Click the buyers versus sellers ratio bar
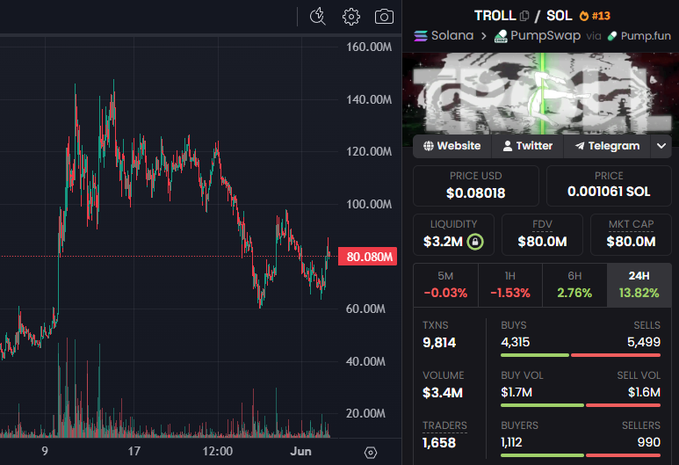This screenshot has width=679, height=465. tap(581, 455)
